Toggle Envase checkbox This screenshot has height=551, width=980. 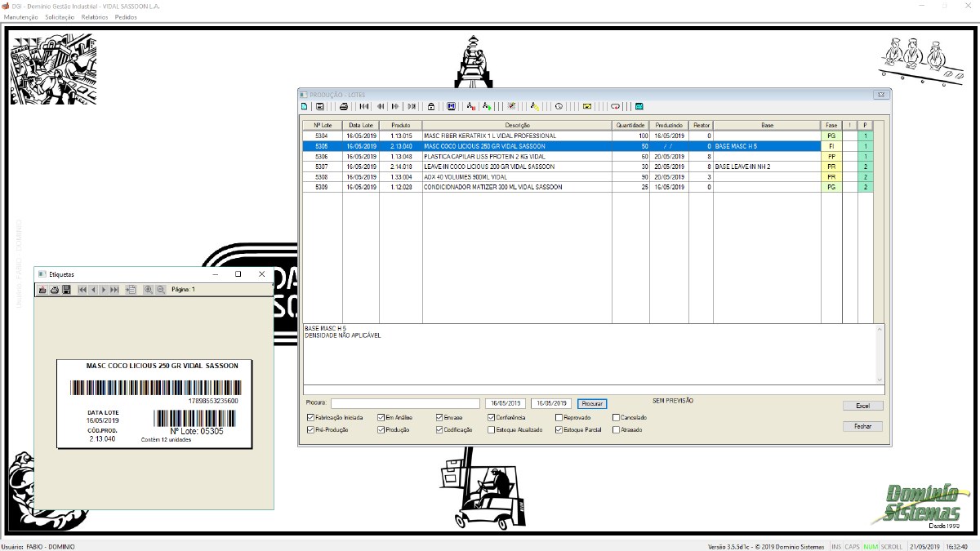(x=439, y=417)
